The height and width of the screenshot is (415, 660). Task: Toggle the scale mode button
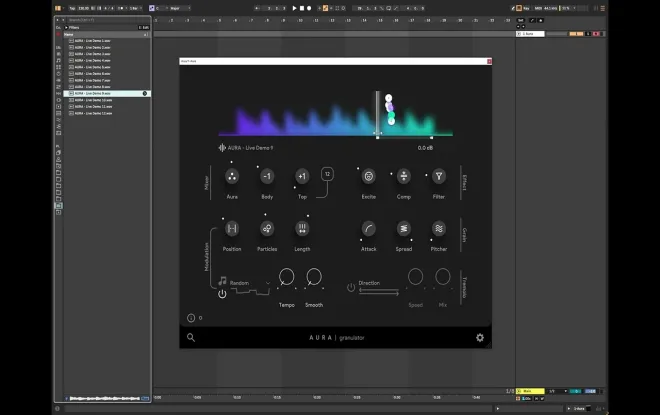click(x=152, y=8)
